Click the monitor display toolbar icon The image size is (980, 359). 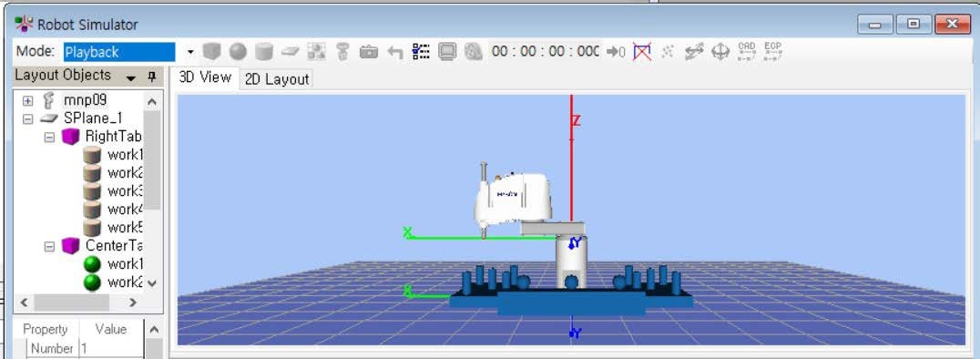(447, 51)
